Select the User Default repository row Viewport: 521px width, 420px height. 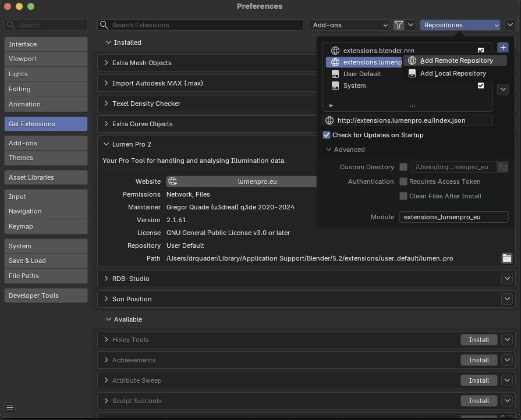(x=364, y=74)
